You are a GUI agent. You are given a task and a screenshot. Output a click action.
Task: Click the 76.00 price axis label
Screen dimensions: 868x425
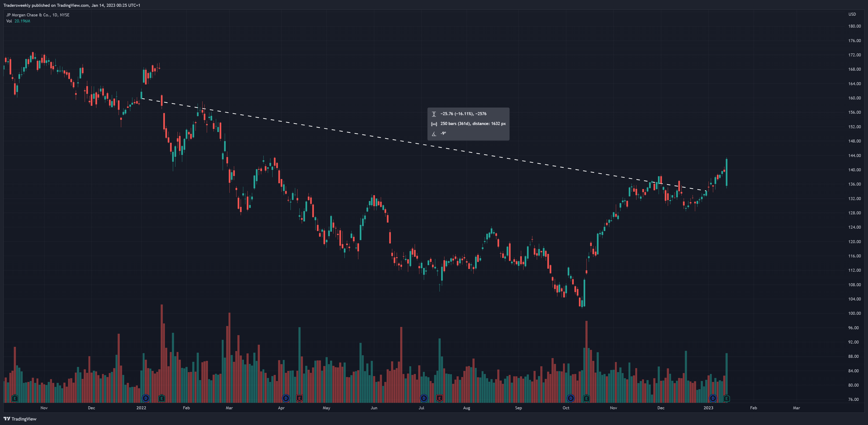coord(853,399)
